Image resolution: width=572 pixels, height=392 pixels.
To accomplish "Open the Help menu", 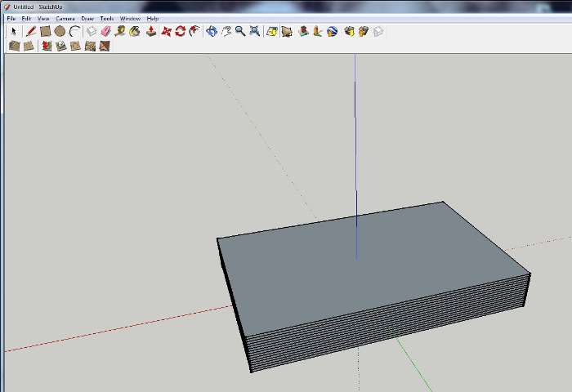I will click(x=153, y=18).
